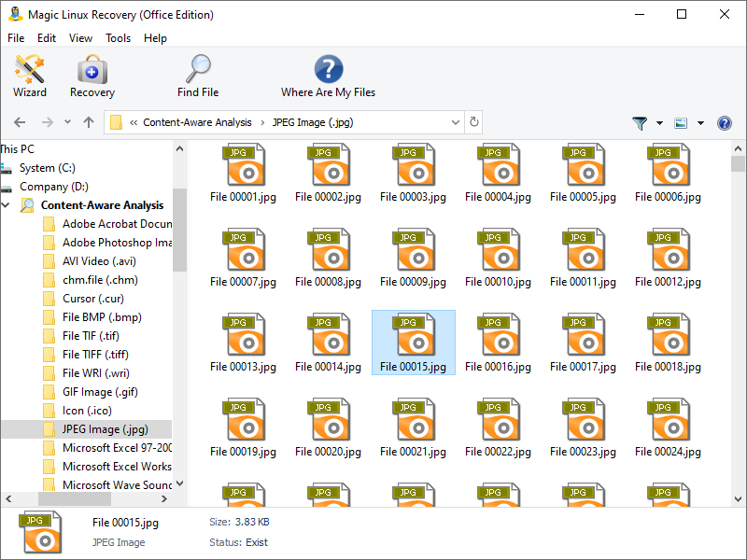Click the Recovery toolbar icon
747x560 pixels.
point(92,76)
